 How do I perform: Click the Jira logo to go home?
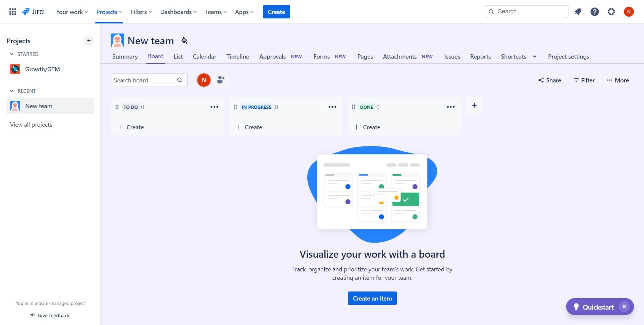[x=33, y=11]
